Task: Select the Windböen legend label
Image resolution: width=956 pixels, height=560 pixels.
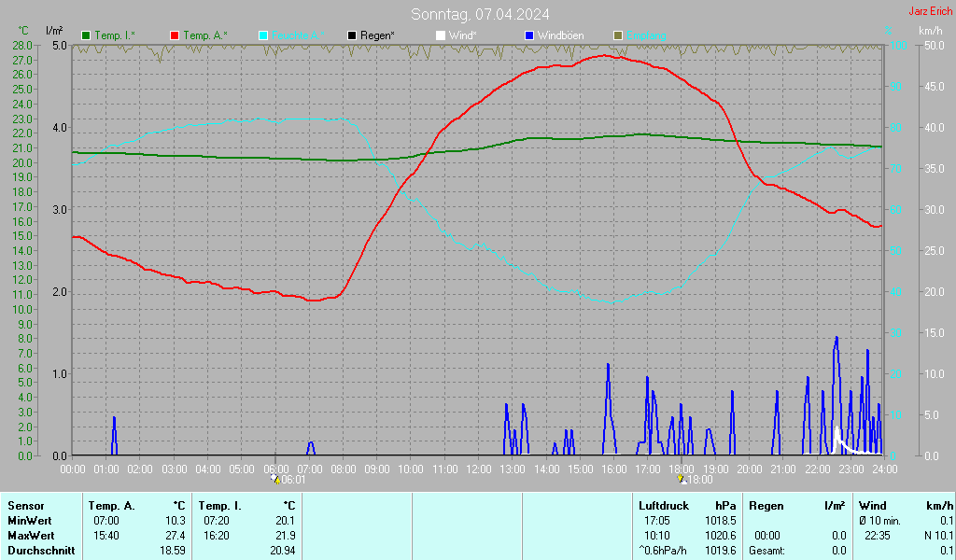Action: (x=560, y=35)
